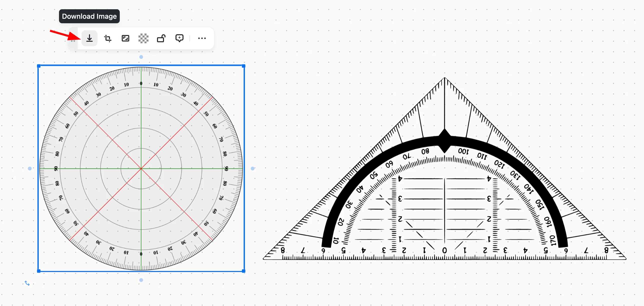Click the rotate handle icon below selection
The width and height of the screenshot is (644, 306).
pos(27,283)
